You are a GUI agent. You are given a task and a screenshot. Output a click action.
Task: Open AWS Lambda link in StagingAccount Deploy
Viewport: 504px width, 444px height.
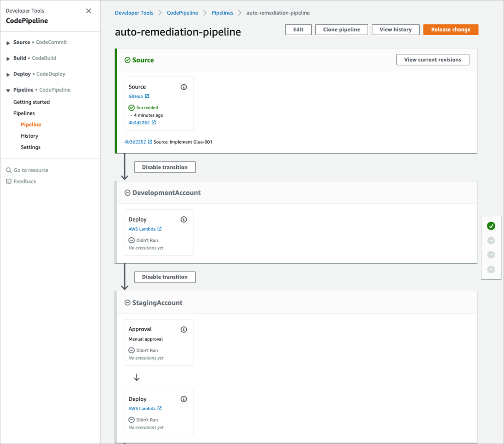142,408
